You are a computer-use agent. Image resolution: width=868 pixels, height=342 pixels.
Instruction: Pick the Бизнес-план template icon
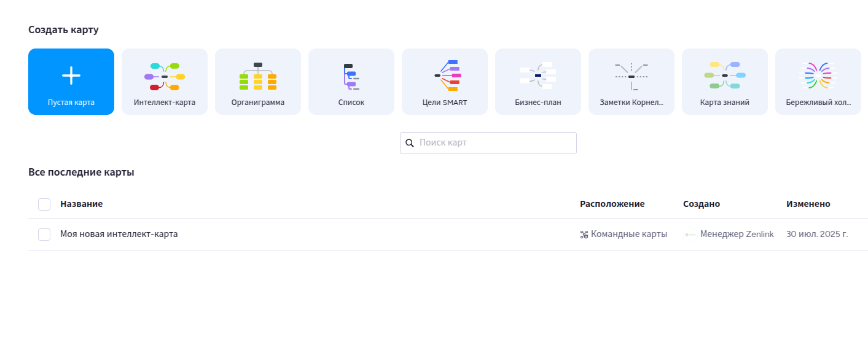point(538,76)
